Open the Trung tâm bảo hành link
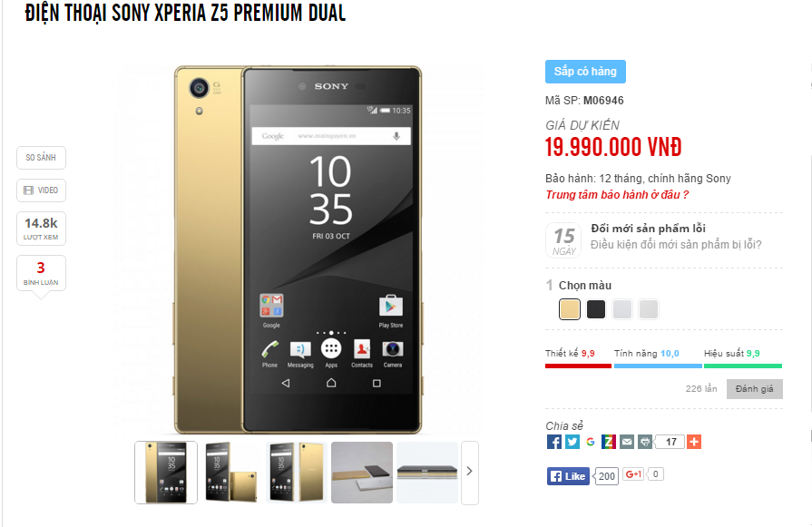 tap(617, 195)
